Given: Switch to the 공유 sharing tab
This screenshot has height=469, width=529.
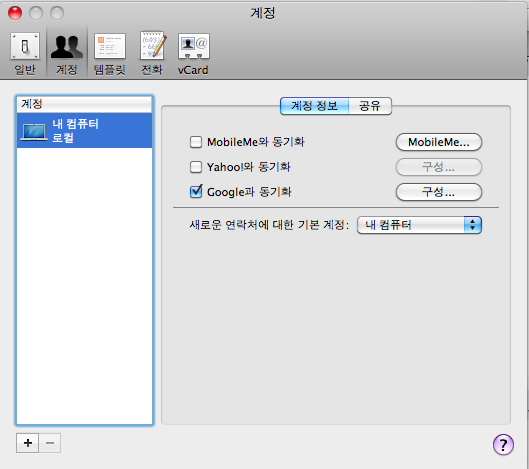Looking at the screenshot, I should (370, 106).
